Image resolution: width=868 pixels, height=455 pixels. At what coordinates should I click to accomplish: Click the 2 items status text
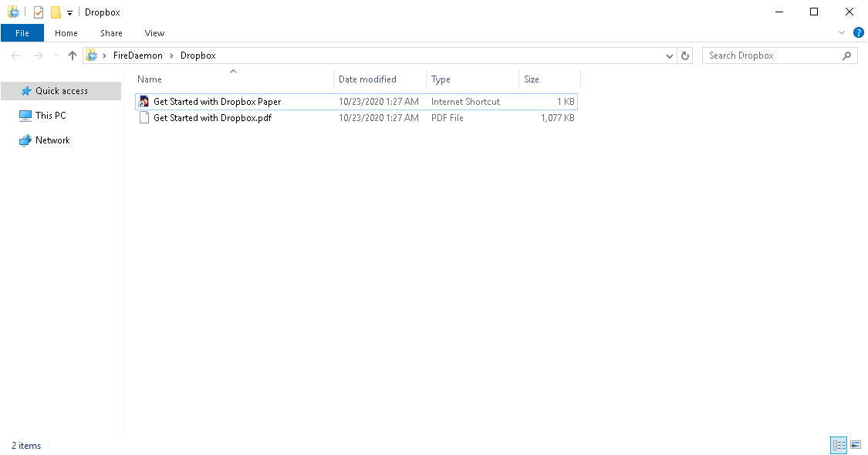(26, 446)
